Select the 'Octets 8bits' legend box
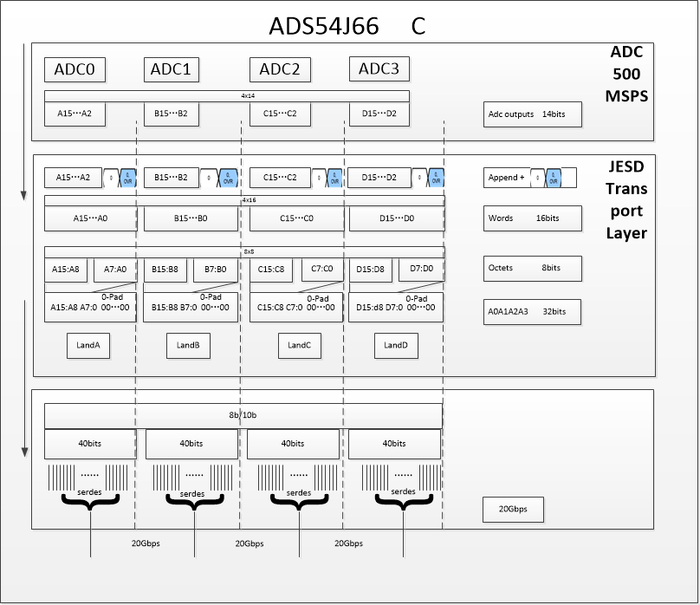The width and height of the screenshot is (700, 605). pyautogui.click(x=532, y=269)
